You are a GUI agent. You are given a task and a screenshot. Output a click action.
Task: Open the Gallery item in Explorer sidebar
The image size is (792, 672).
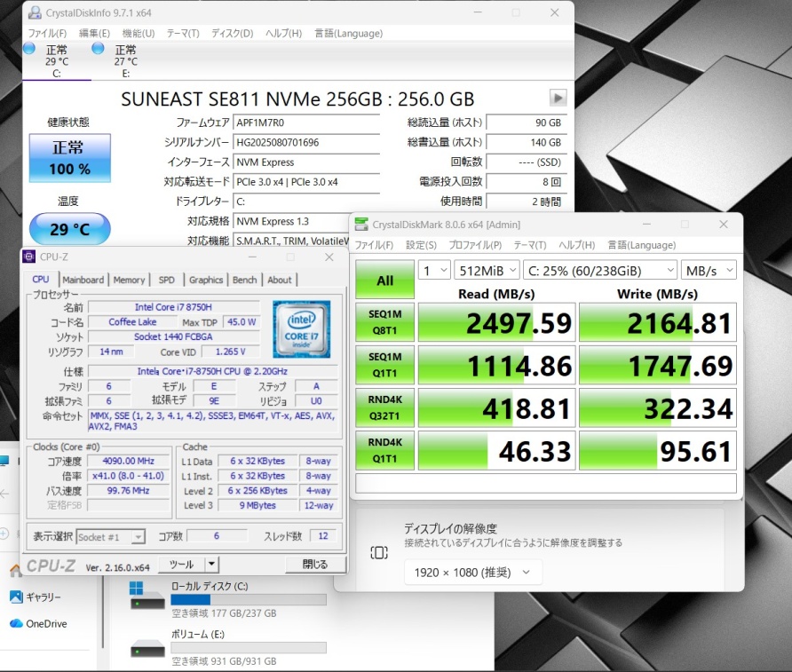(36, 597)
